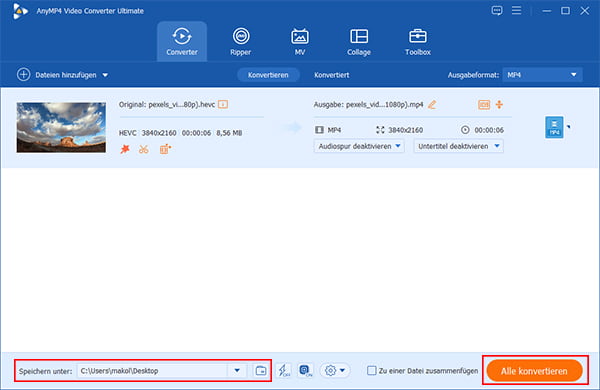Screen dimensions: 600x390
Task: Rename output file with pencil icon
Action: [x=432, y=104]
